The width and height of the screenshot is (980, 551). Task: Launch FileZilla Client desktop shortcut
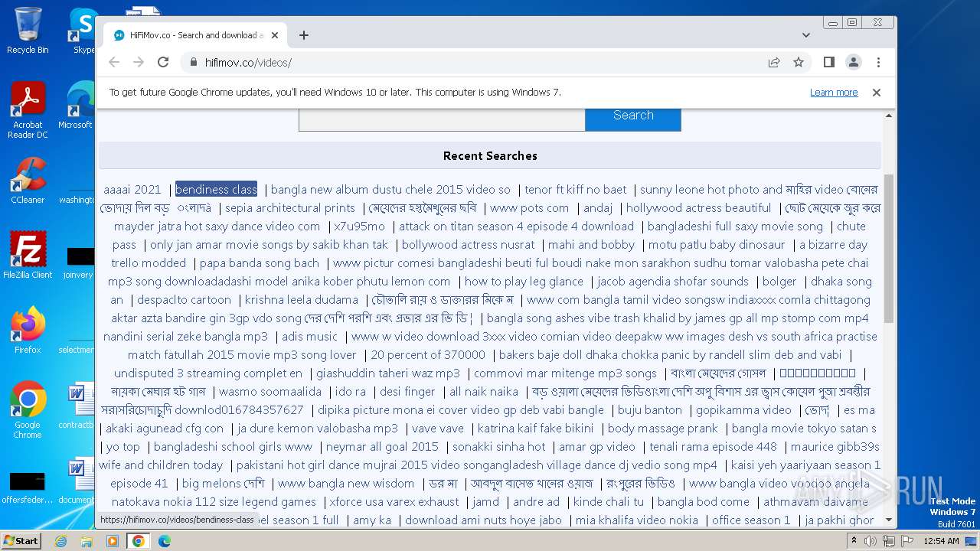point(28,256)
